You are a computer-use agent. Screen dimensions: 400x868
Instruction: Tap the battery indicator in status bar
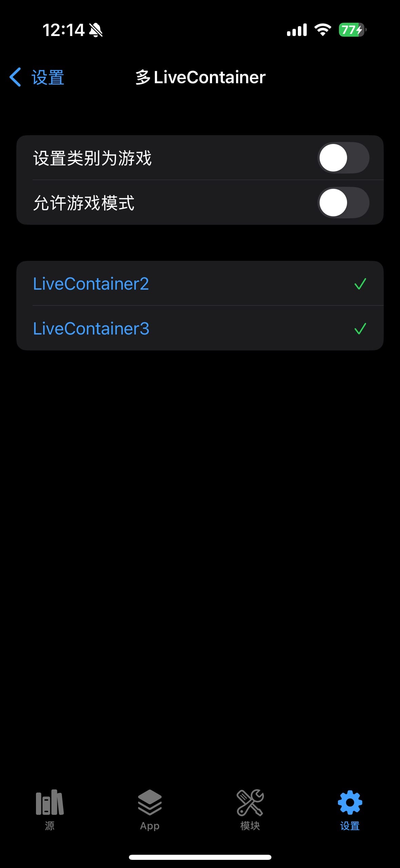[x=352, y=30]
